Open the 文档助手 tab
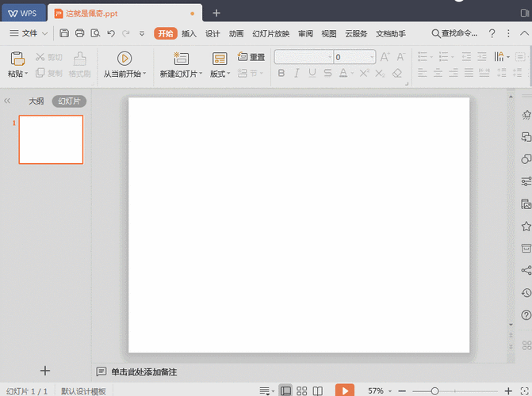 click(x=391, y=33)
